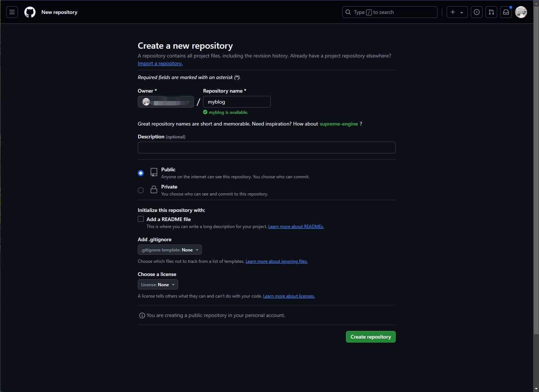Focus the Repository name input field
Screen dimensions: 539x392
[237, 102]
